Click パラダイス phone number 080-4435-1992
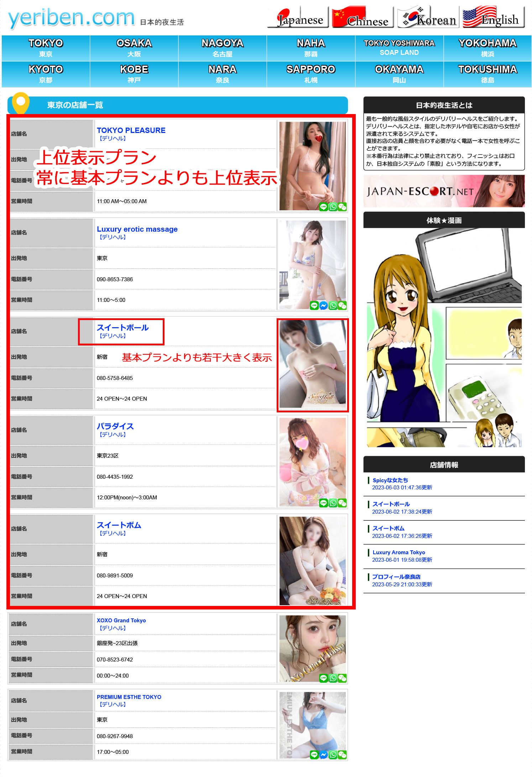Viewport: 532px width, 777px height. tap(115, 477)
